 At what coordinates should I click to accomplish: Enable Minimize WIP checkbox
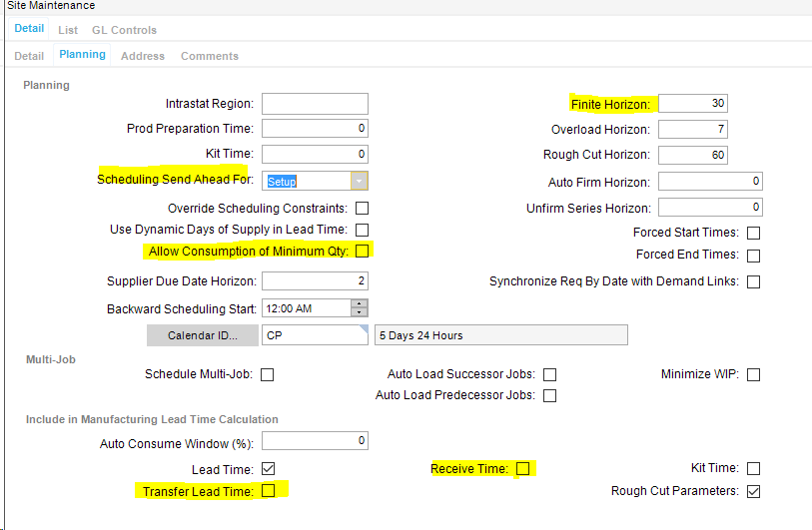[x=753, y=374]
